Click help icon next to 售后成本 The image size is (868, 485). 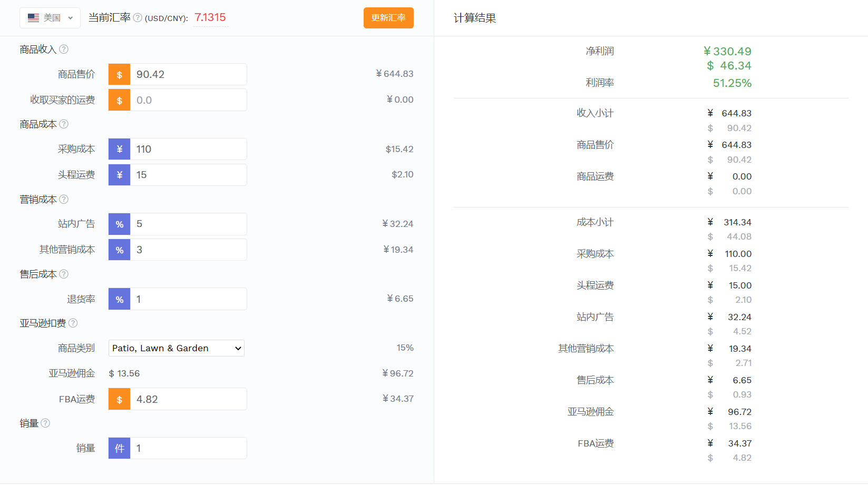coord(64,274)
